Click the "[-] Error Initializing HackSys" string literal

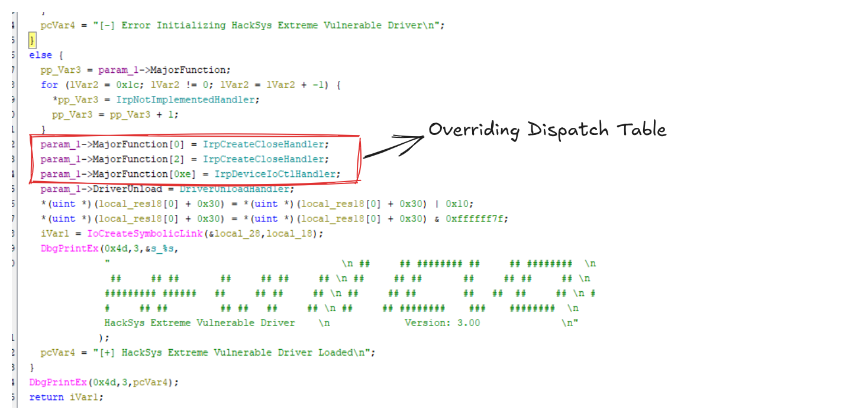coord(268,25)
